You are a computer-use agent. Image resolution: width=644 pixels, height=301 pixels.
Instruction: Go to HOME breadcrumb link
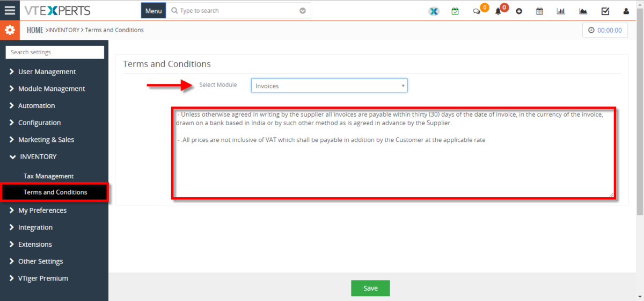(x=35, y=30)
